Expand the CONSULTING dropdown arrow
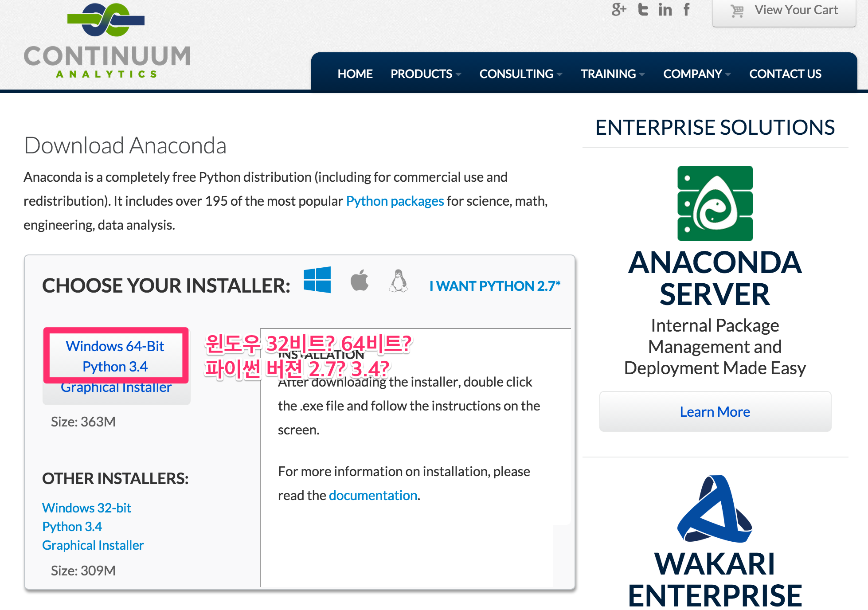The height and width of the screenshot is (610, 868). (559, 74)
